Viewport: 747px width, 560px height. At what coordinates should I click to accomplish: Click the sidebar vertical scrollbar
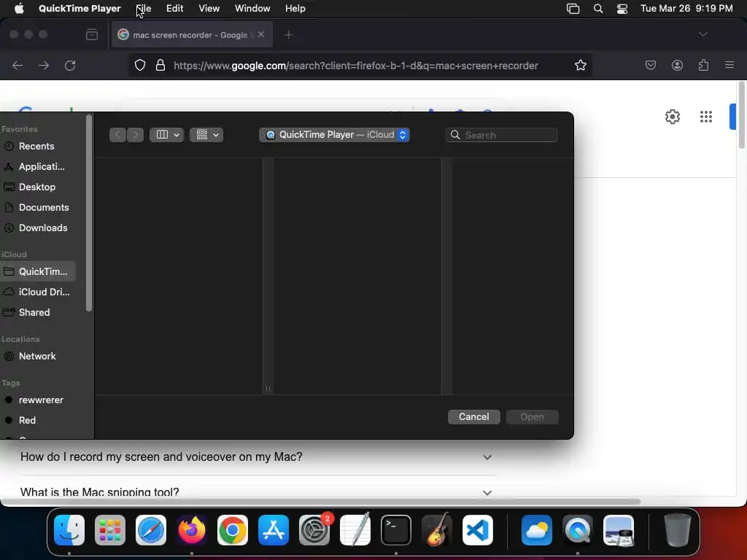(88, 213)
